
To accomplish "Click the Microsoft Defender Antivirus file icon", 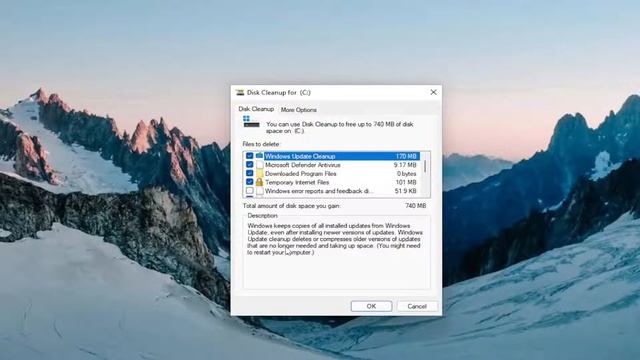I will pos(260,164).
